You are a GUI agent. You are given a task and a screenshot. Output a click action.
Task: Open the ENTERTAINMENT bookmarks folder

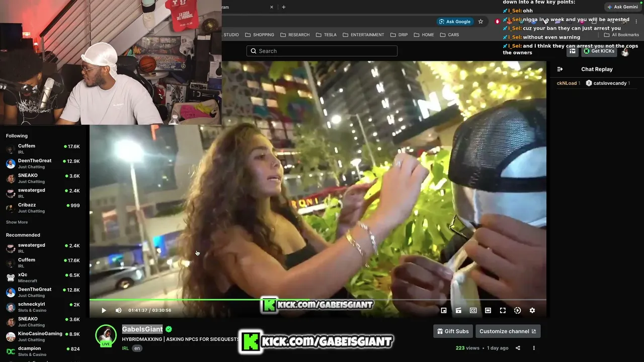point(363,35)
